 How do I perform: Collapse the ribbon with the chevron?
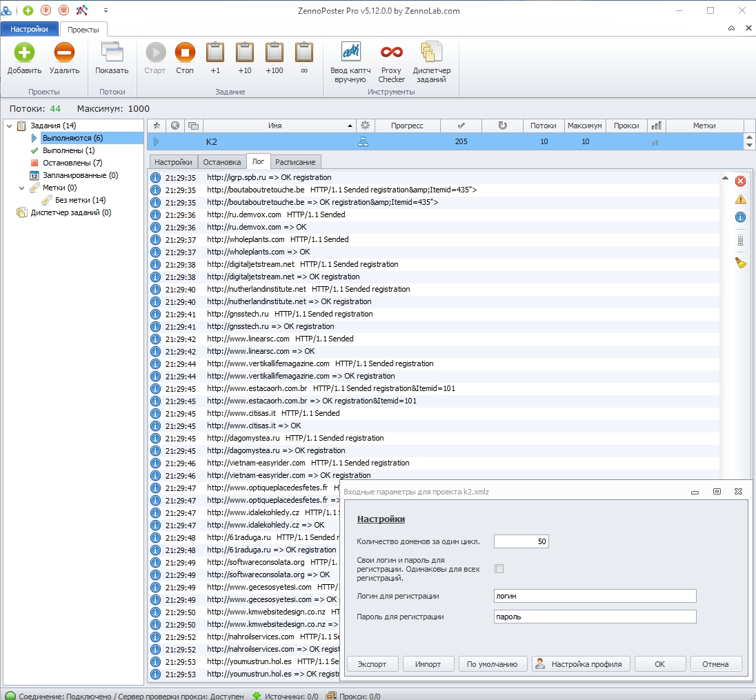(x=731, y=28)
